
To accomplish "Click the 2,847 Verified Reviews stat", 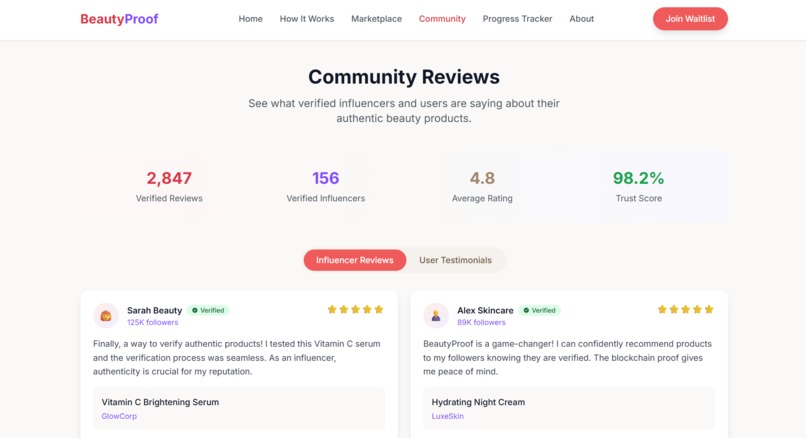I will coord(169,186).
